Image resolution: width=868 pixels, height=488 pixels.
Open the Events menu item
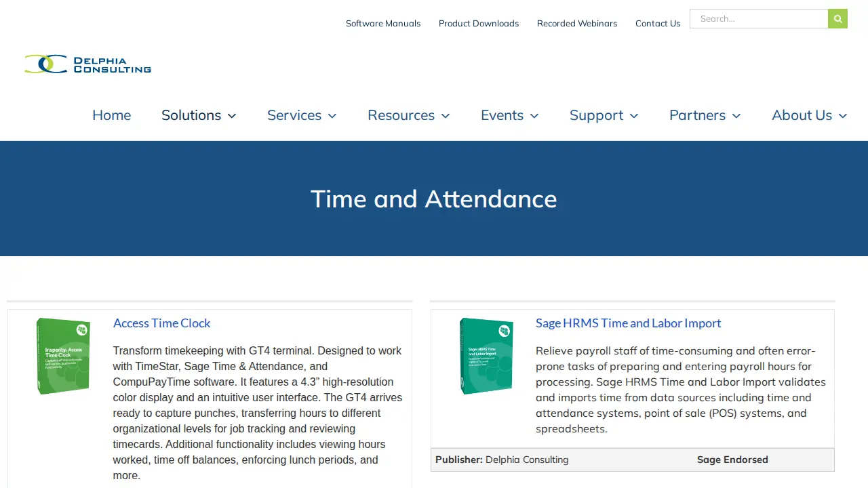(x=502, y=115)
